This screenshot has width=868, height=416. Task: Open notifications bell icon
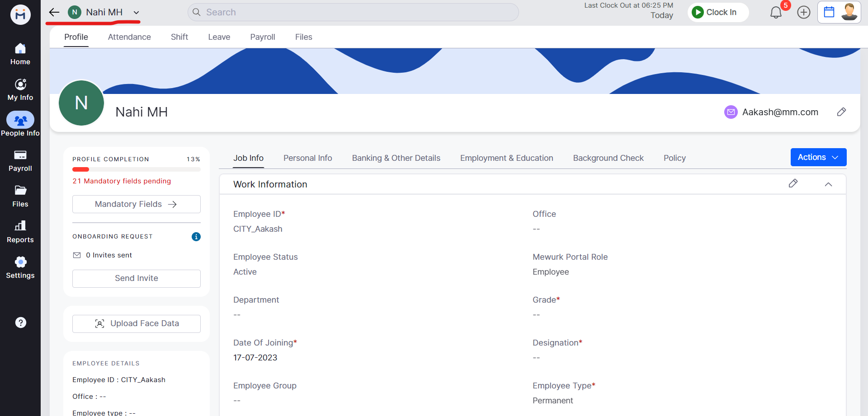tap(776, 13)
